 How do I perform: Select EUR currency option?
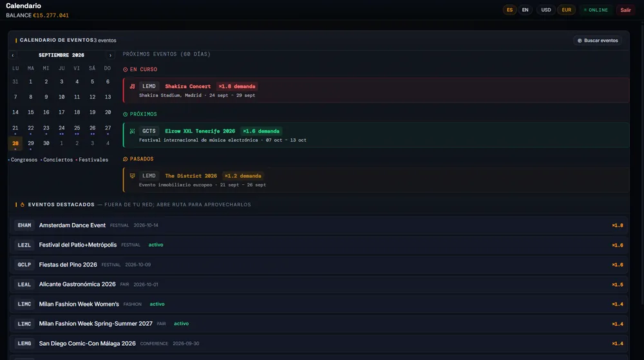(x=566, y=10)
